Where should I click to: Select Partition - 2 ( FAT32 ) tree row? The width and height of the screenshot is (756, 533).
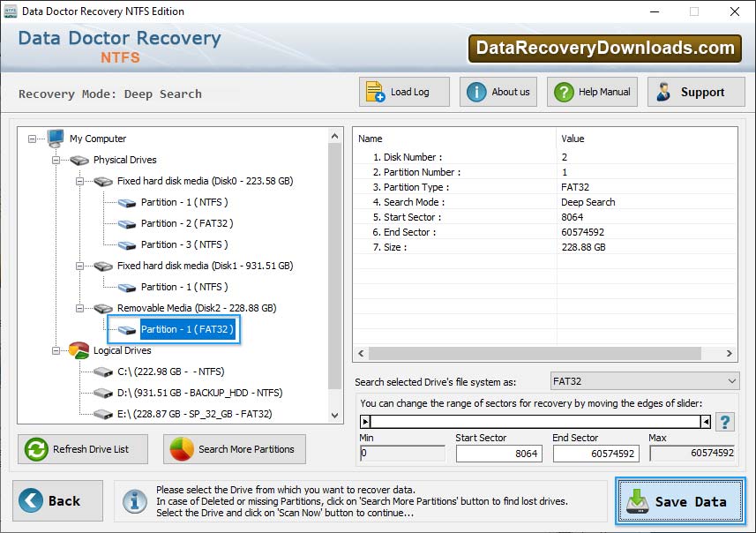[187, 224]
